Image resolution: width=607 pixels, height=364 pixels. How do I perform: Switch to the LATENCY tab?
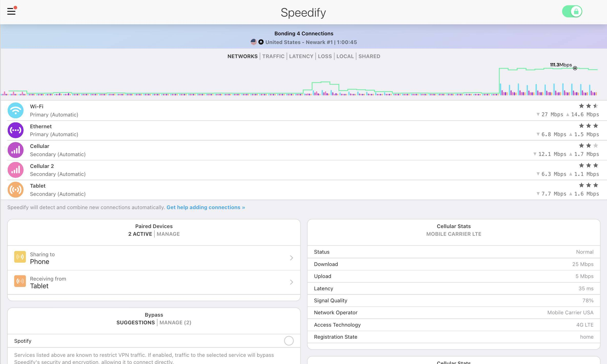tap(301, 56)
